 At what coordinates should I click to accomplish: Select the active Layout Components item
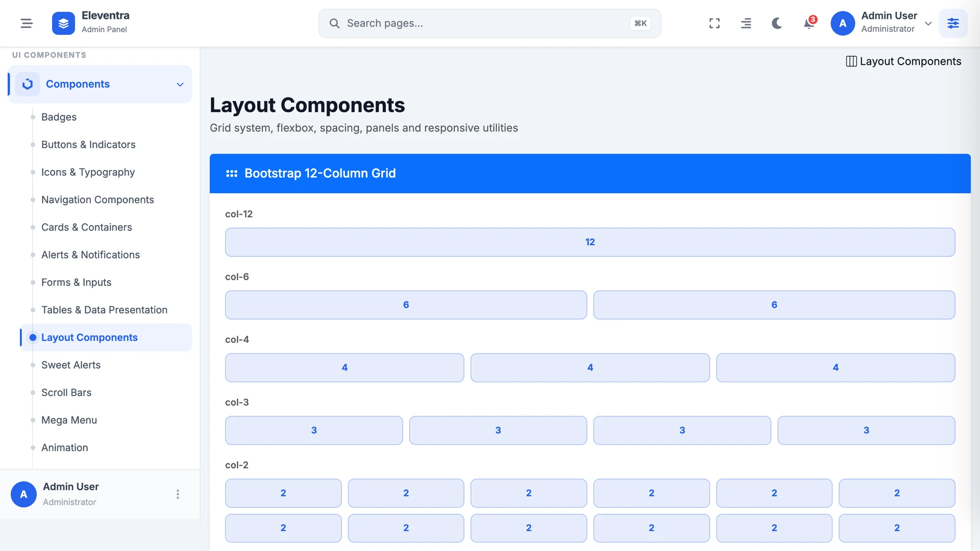(106, 337)
